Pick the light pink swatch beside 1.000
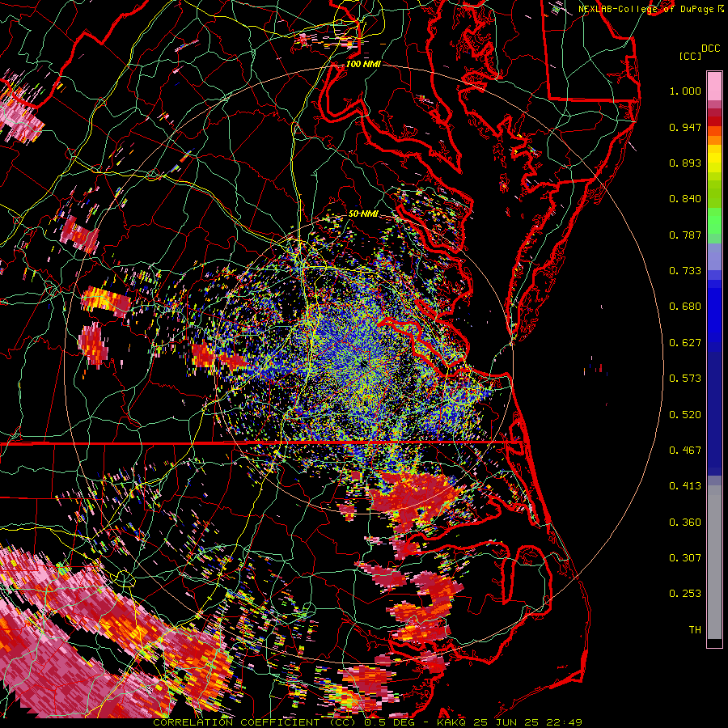The width and height of the screenshot is (728, 728). [714, 87]
